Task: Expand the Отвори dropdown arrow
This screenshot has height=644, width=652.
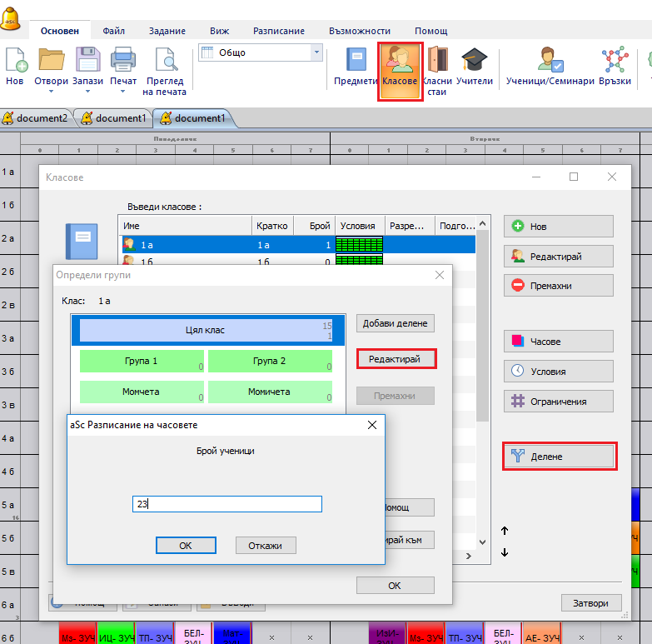Action: [x=51, y=92]
